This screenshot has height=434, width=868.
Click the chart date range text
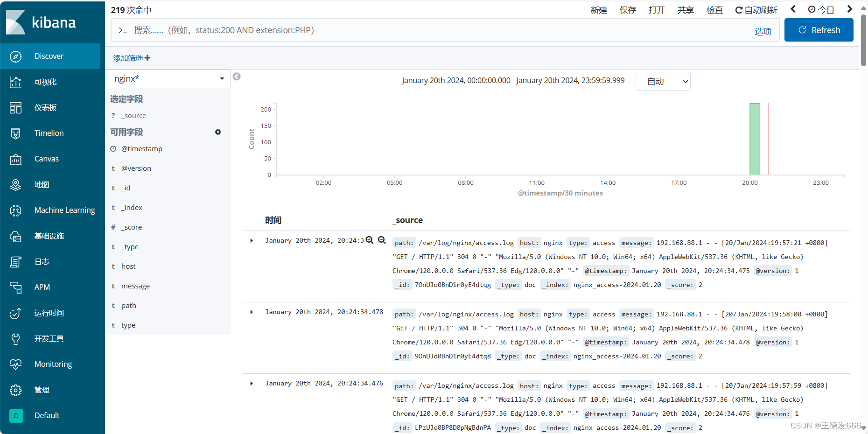pyautogui.click(x=513, y=80)
